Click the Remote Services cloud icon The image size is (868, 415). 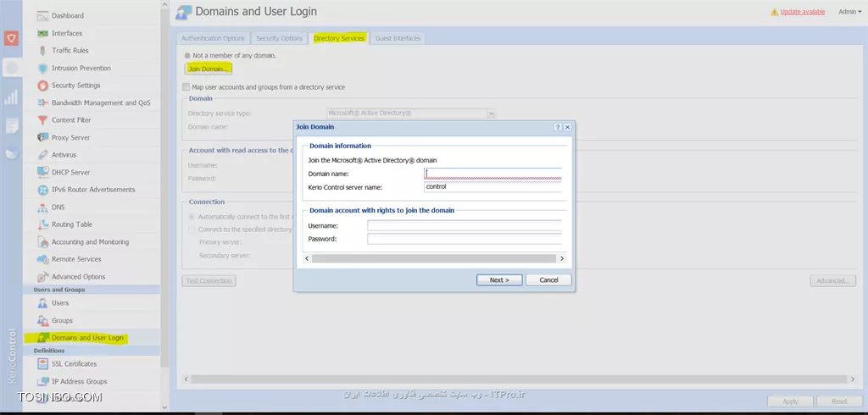(x=43, y=259)
